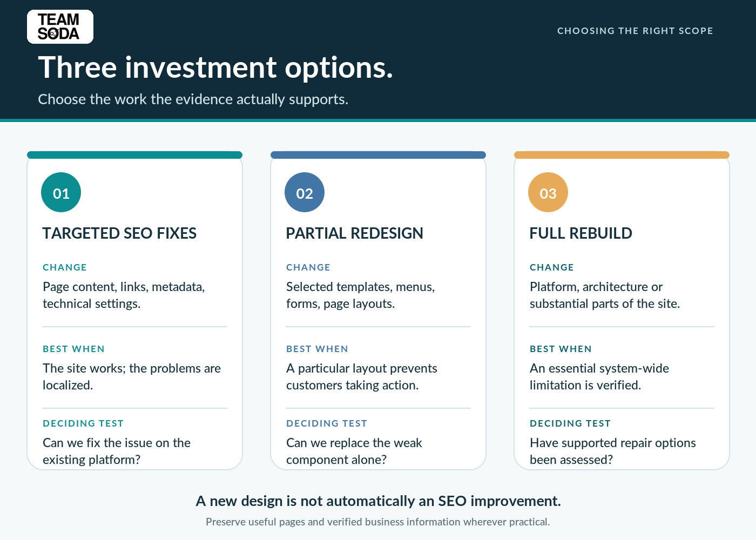Click the 'Partial Redesign' heading
This screenshot has width=756, height=540.
[x=355, y=233]
